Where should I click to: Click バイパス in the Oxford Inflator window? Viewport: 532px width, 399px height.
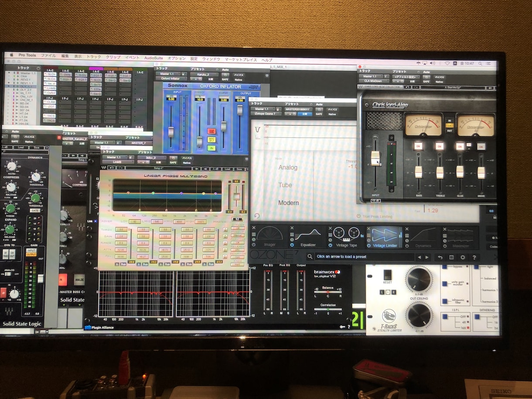238,75
